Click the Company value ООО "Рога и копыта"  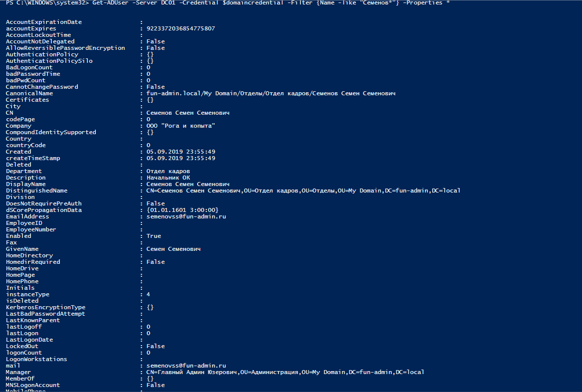181,126
